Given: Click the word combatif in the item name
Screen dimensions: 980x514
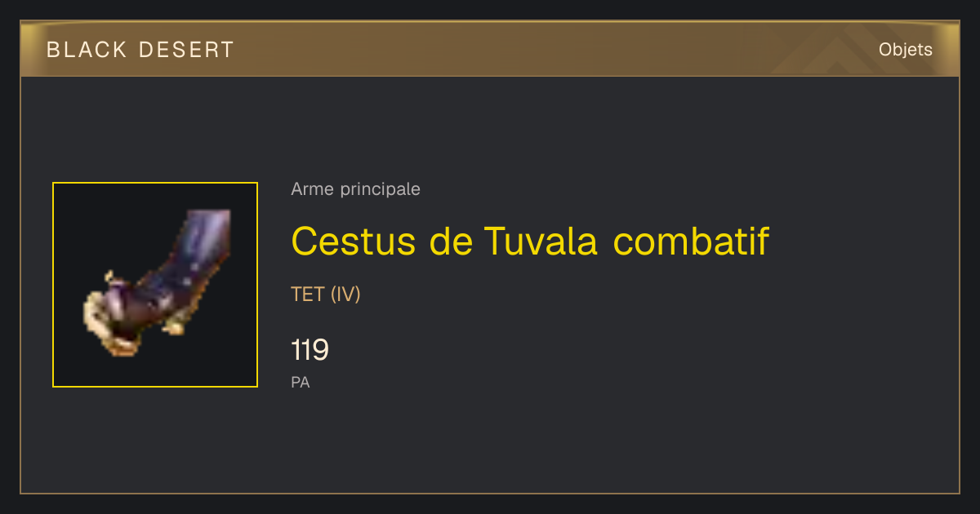Looking at the screenshot, I should coord(692,241).
